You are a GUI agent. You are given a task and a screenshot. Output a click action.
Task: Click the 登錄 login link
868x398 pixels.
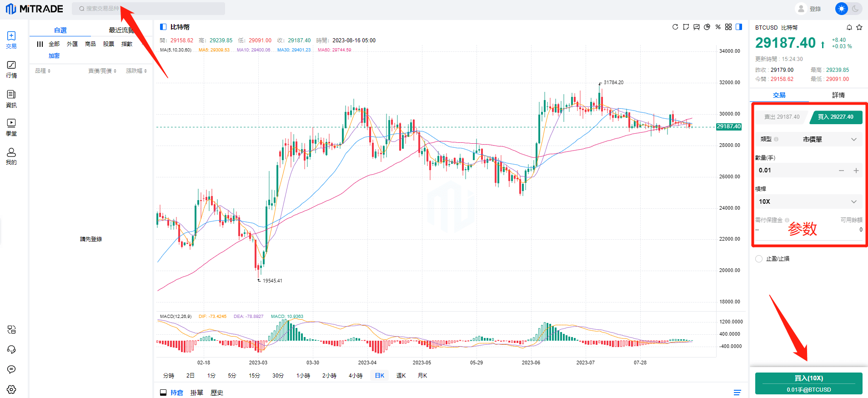815,9
